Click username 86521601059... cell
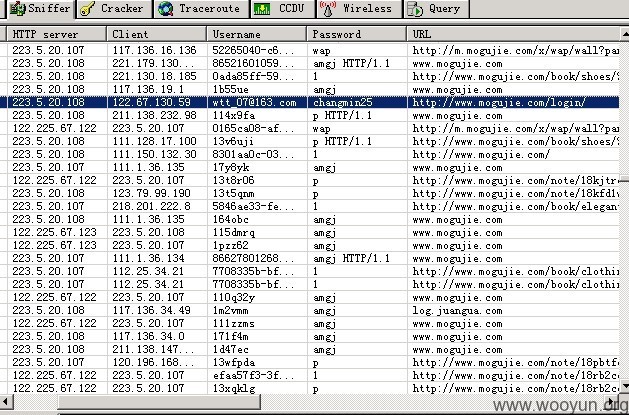 click(257, 63)
